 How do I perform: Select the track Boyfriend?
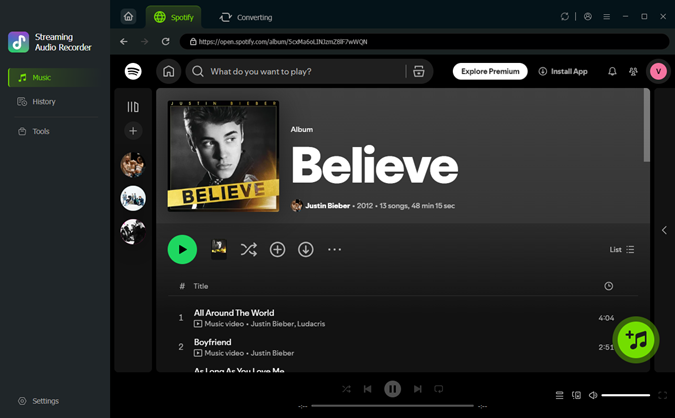tap(212, 342)
